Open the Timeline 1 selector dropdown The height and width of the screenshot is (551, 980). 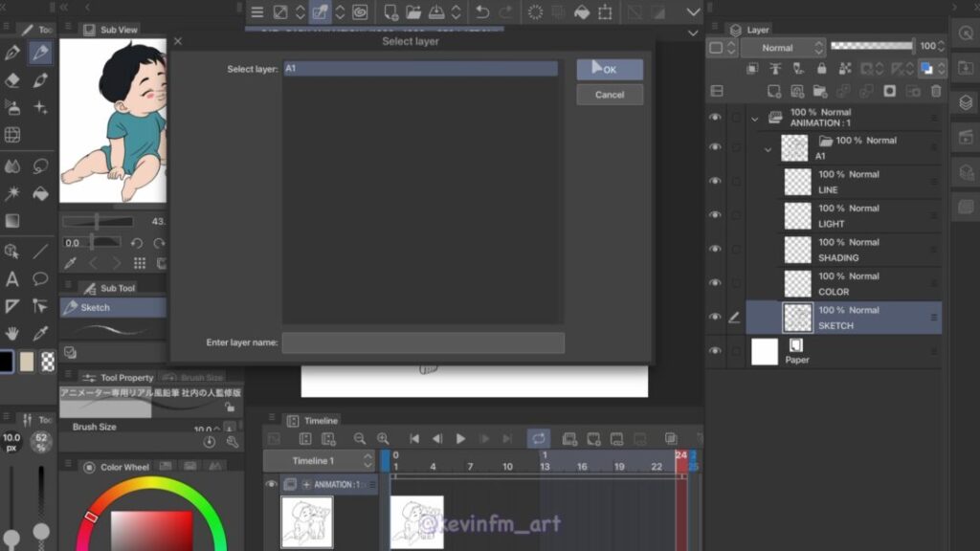point(319,461)
